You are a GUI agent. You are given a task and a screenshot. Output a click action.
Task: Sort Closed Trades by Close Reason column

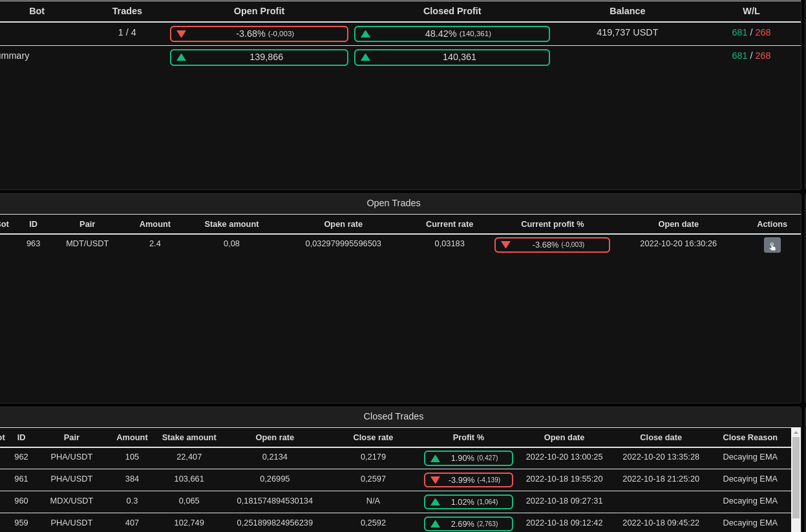point(750,438)
